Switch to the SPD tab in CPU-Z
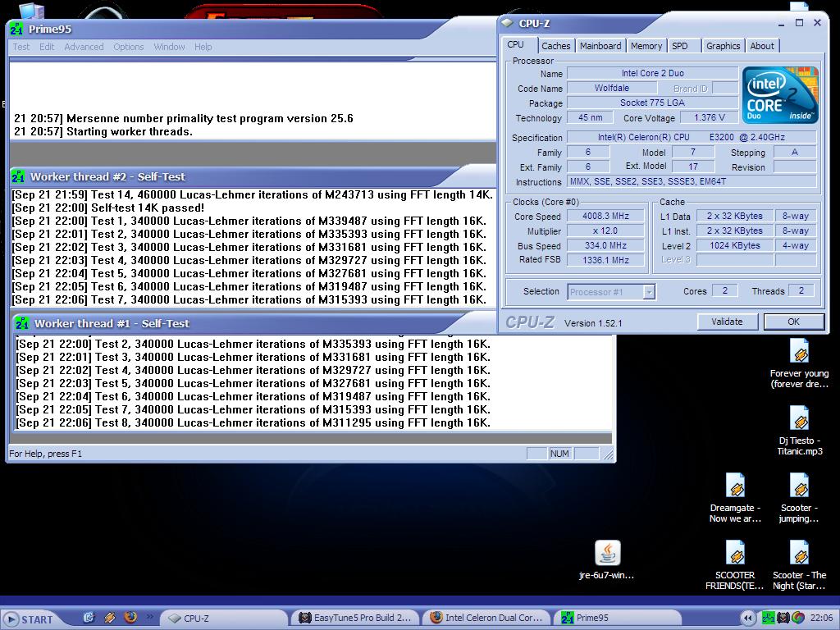This screenshot has height=630, width=840. pyautogui.click(x=680, y=46)
